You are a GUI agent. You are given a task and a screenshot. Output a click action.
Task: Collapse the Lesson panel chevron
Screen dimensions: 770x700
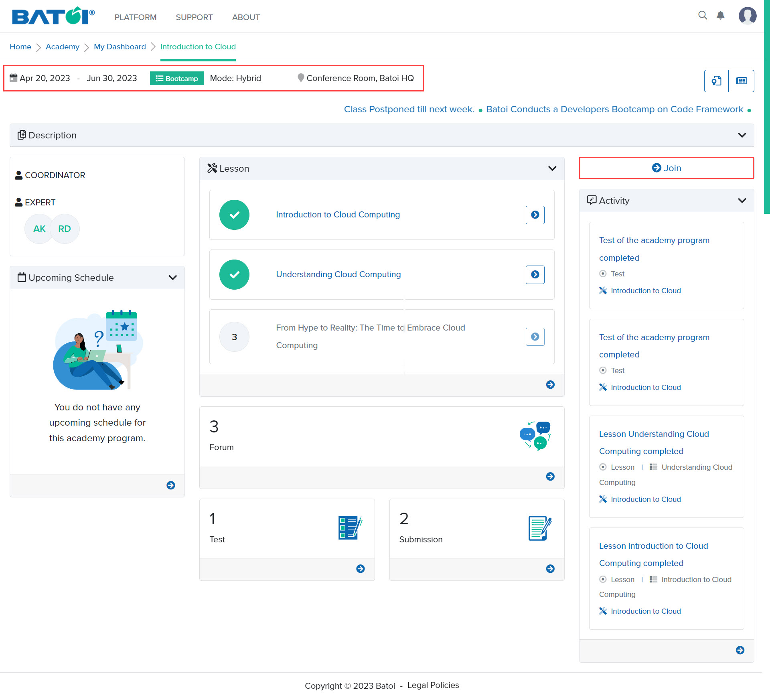(552, 168)
